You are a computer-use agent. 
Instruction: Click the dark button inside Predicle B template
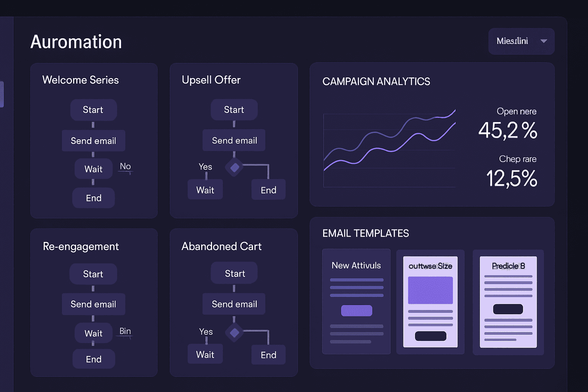point(508,309)
